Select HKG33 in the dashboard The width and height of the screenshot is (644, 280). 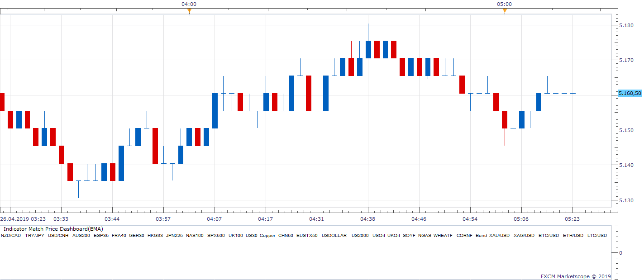(155, 236)
